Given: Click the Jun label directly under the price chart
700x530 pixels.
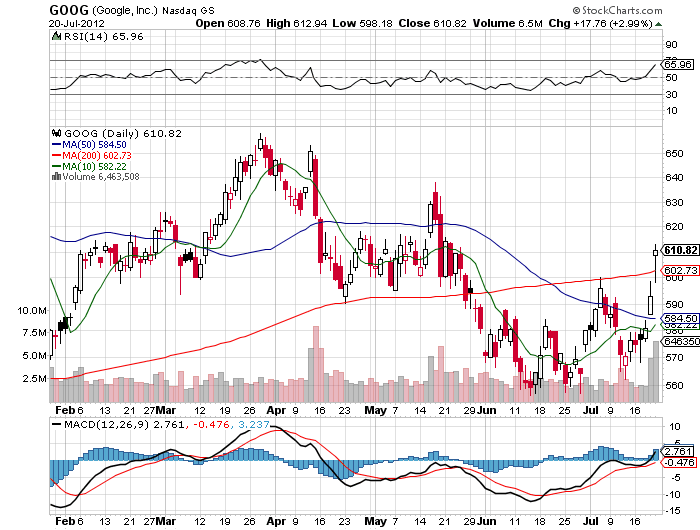Looking at the screenshot, I should click(486, 410).
